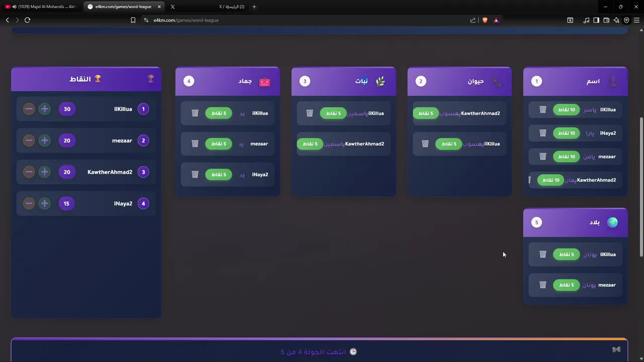Screen dimensions: 644x362
Task: Delete mezaar's answer in بلاد column
Action: coord(543,285)
